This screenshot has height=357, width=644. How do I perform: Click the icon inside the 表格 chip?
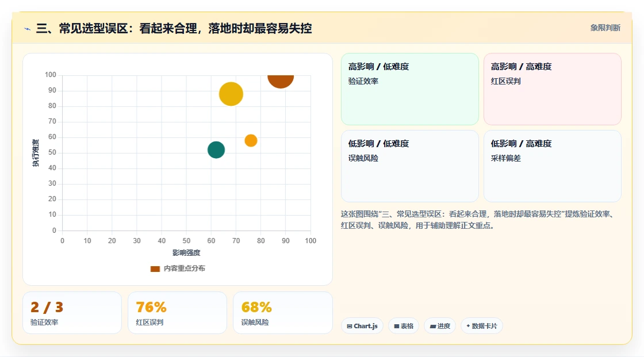click(397, 326)
